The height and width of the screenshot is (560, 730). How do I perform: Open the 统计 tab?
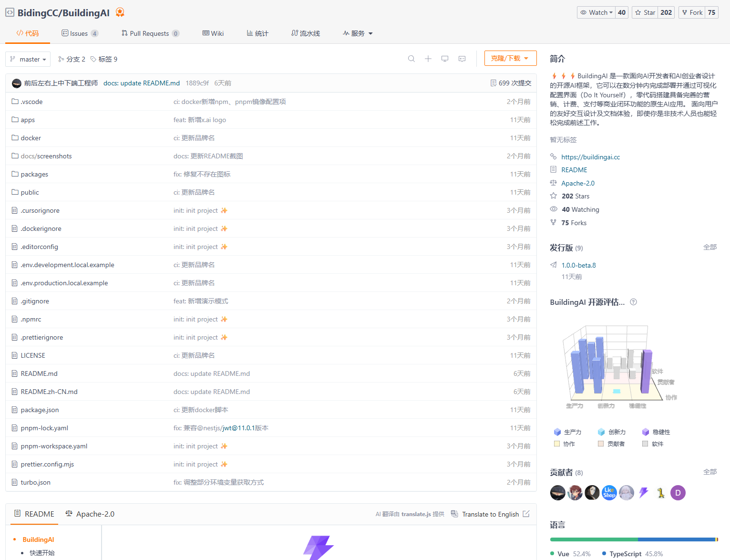(x=257, y=33)
